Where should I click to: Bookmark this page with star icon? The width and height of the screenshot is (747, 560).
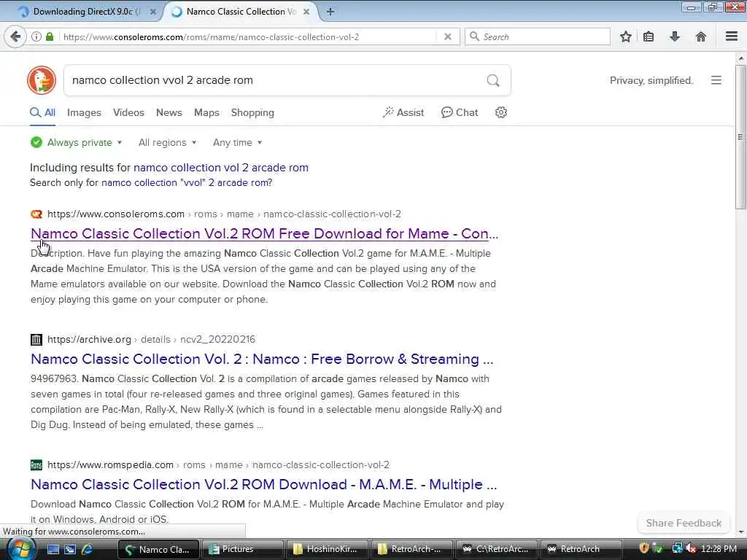click(x=625, y=36)
